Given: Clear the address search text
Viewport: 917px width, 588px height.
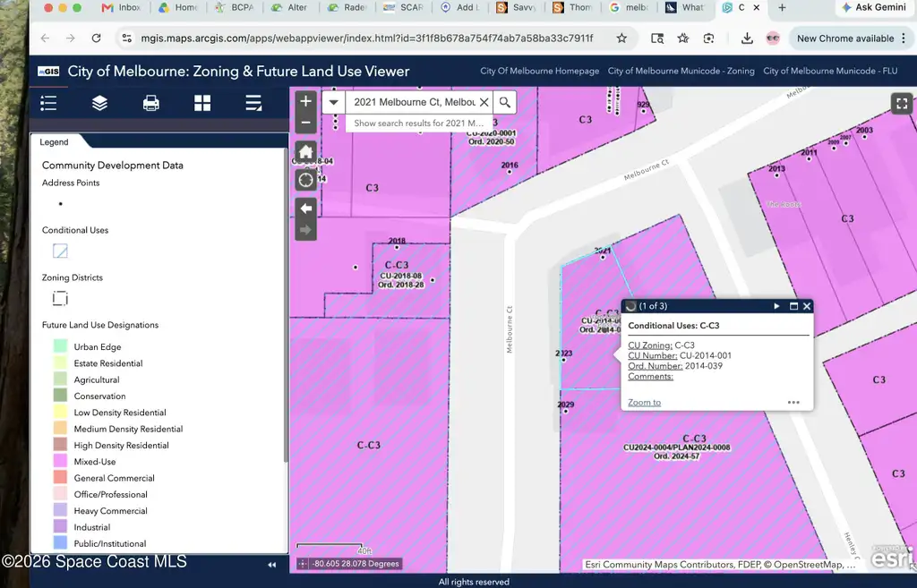Looking at the screenshot, I should [484, 102].
